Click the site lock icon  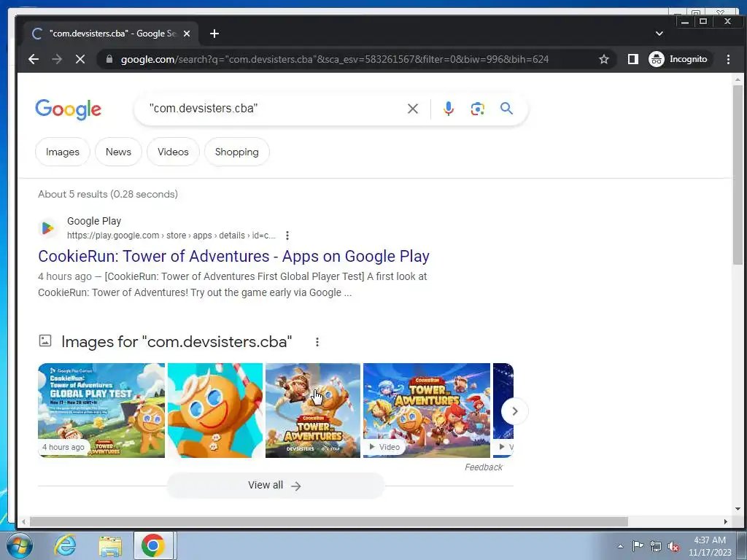click(109, 59)
